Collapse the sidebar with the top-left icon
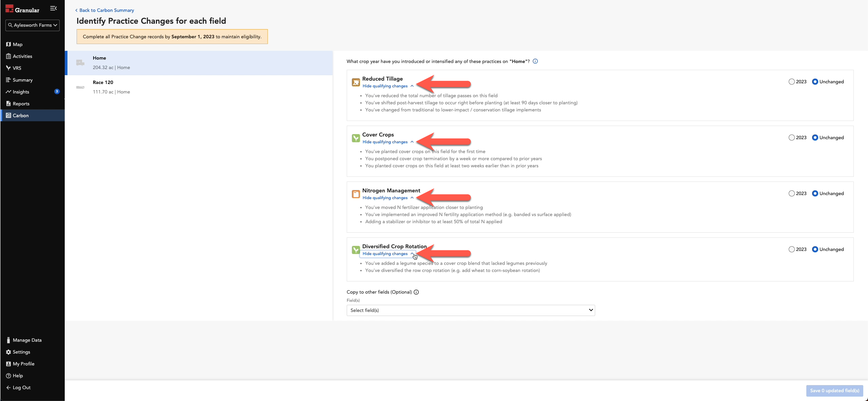The height and width of the screenshot is (401, 868). (53, 8)
